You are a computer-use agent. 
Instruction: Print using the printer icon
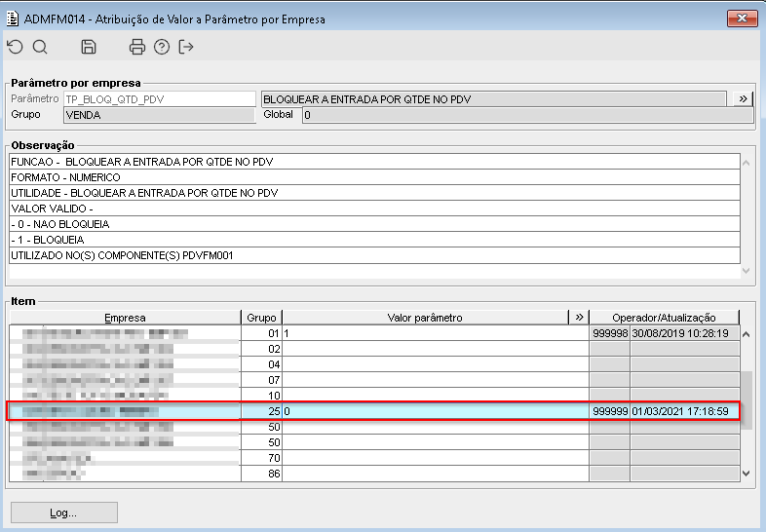[x=136, y=47]
